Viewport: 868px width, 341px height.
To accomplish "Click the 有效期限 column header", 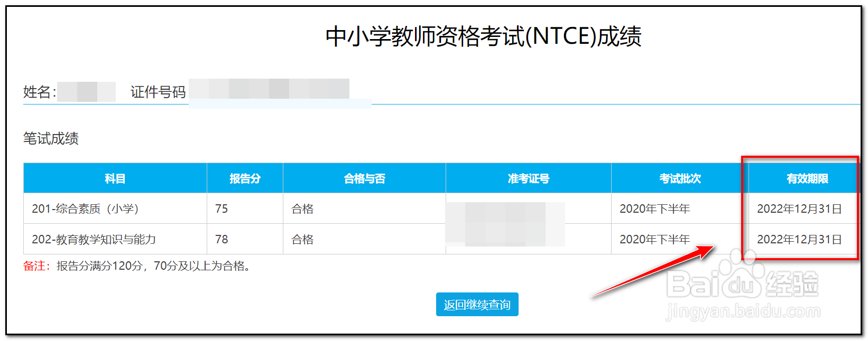I will coord(807,178).
